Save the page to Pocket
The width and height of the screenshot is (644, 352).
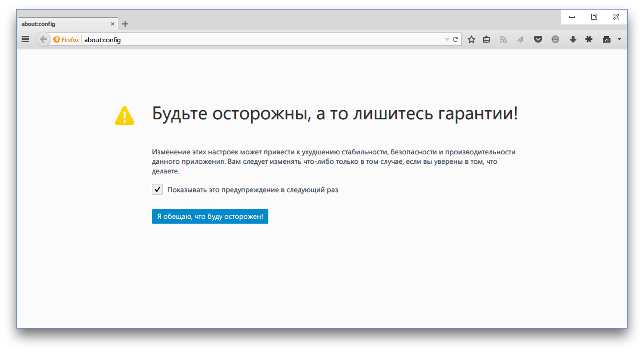[x=538, y=39]
